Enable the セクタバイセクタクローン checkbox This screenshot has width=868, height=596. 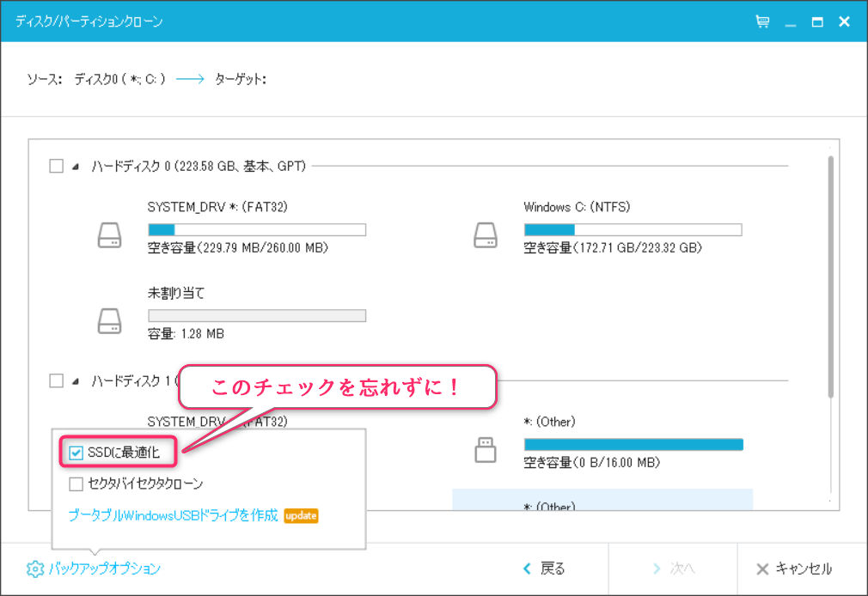(76, 483)
